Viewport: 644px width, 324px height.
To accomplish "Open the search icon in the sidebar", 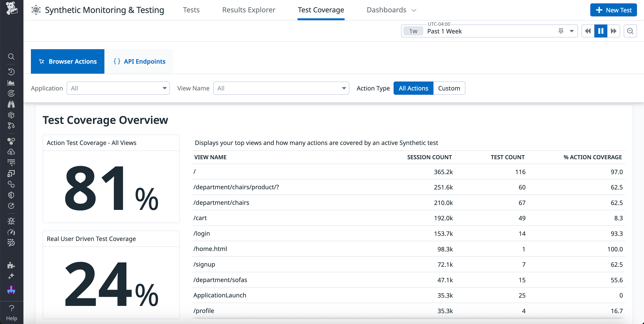I will [11, 57].
